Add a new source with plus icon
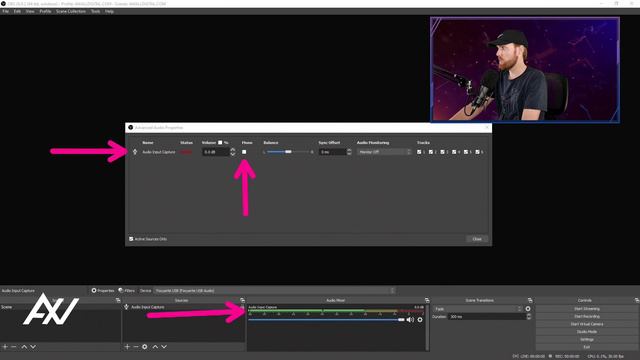 pos(127,347)
